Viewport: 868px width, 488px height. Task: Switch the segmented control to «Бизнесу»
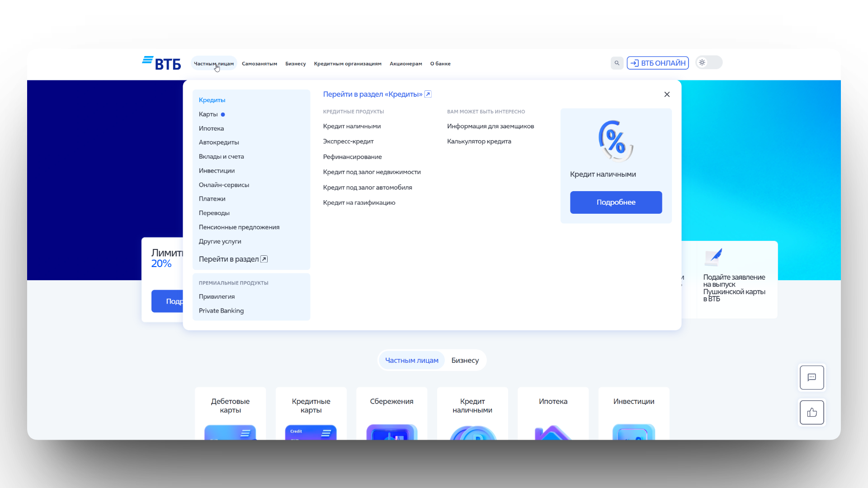[465, 360]
